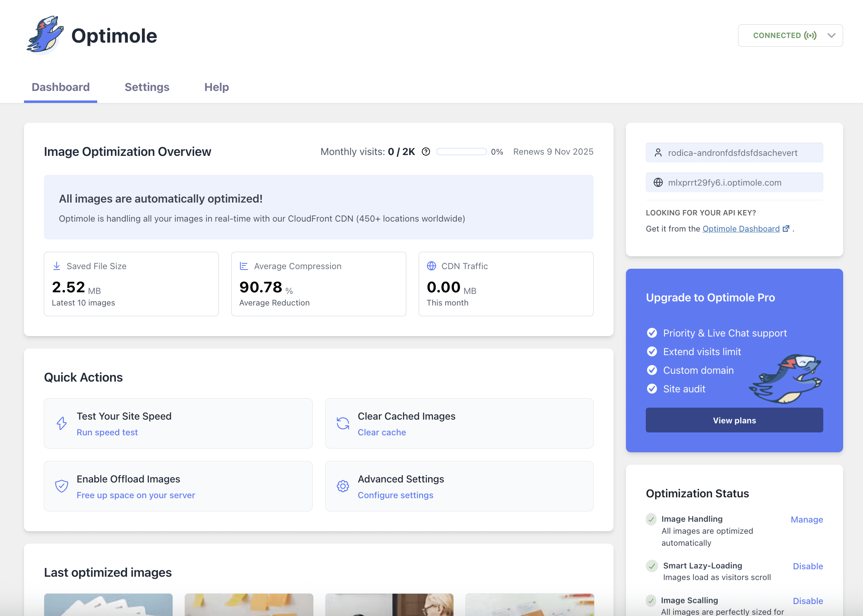
Task: Switch to the Settings tab
Action: (147, 87)
